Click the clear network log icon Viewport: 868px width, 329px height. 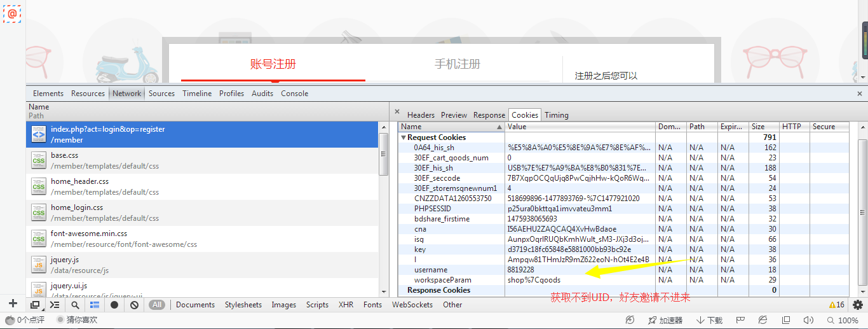pos(134,305)
